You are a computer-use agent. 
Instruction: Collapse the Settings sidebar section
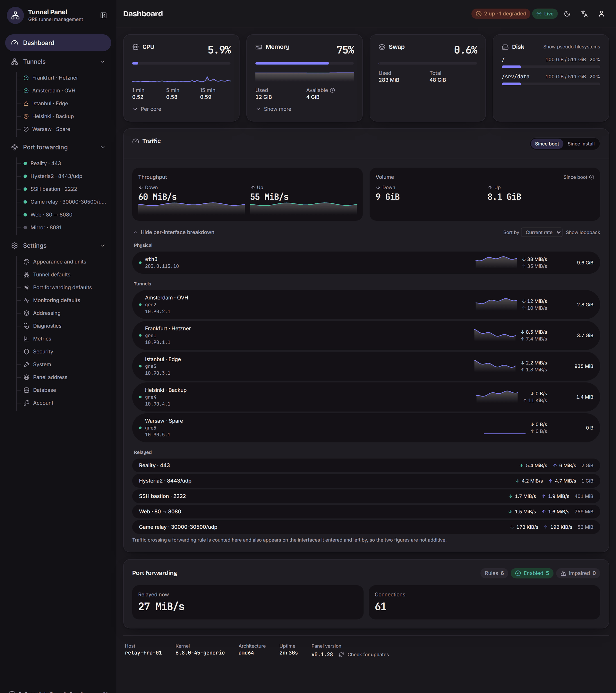pyautogui.click(x=103, y=245)
